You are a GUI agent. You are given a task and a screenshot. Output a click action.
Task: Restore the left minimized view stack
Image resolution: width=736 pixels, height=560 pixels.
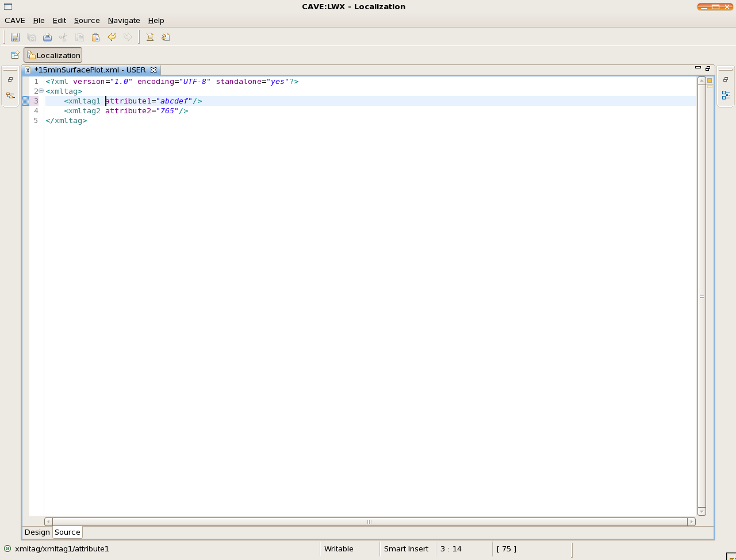coord(10,79)
